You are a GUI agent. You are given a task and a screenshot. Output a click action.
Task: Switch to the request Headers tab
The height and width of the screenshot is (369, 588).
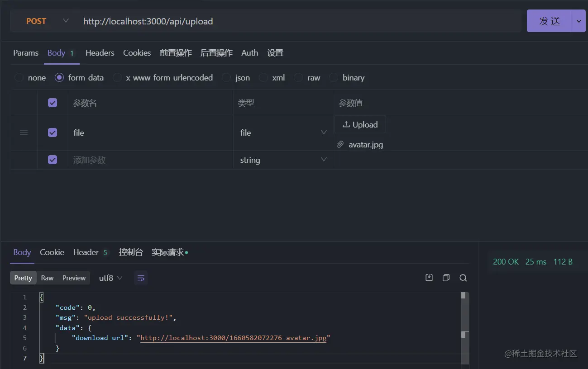[x=100, y=53]
